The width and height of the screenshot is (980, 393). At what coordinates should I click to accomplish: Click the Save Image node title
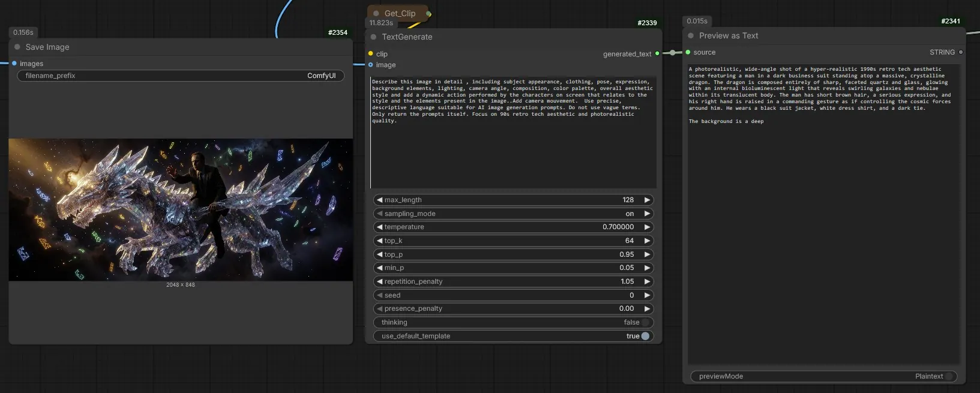coord(47,47)
